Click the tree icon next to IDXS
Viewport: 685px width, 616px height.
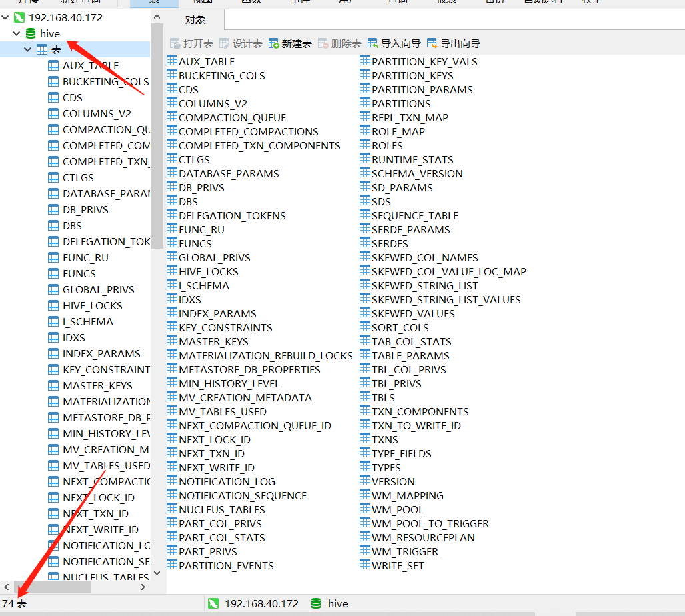pyautogui.click(x=53, y=338)
